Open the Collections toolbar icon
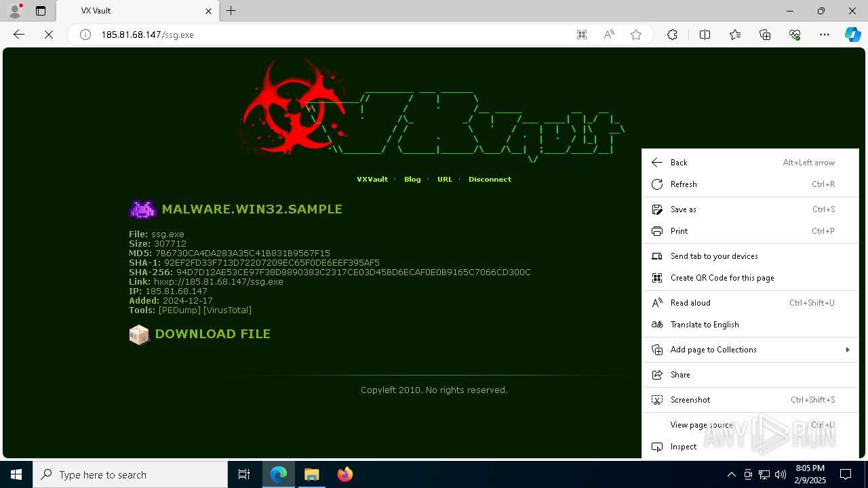 (x=765, y=35)
